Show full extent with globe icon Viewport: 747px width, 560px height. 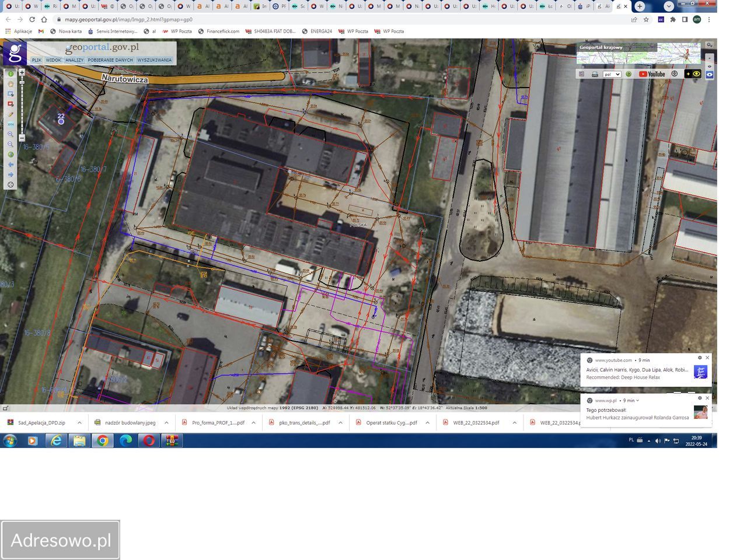pyautogui.click(x=11, y=155)
